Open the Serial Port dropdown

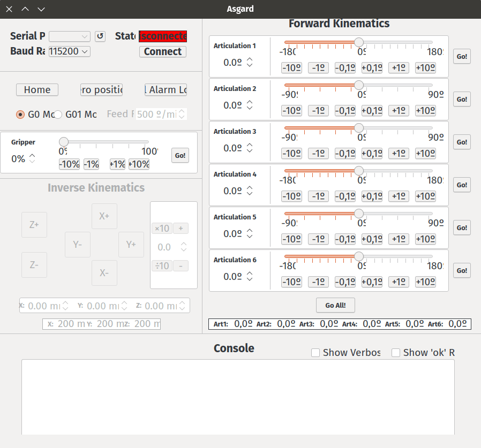click(x=70, y=36)
